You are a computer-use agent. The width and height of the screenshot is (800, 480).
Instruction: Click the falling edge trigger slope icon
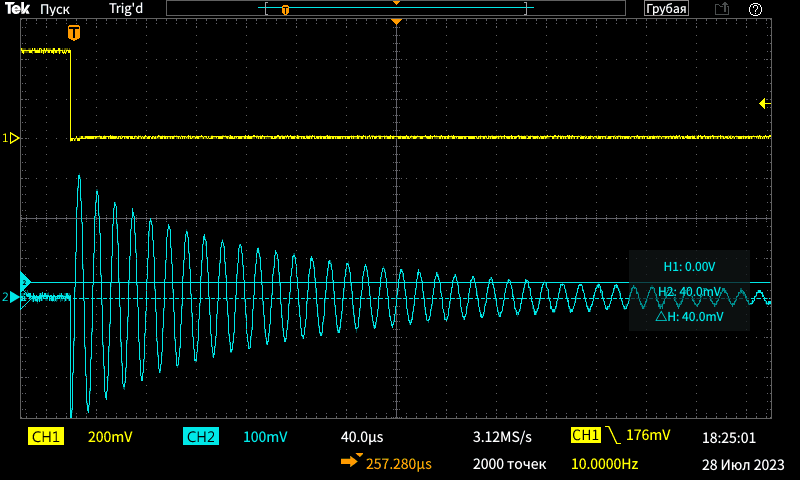613,435
